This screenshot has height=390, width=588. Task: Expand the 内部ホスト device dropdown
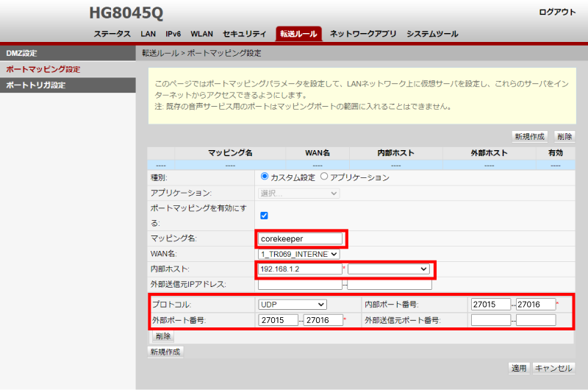tap(388, 269)
